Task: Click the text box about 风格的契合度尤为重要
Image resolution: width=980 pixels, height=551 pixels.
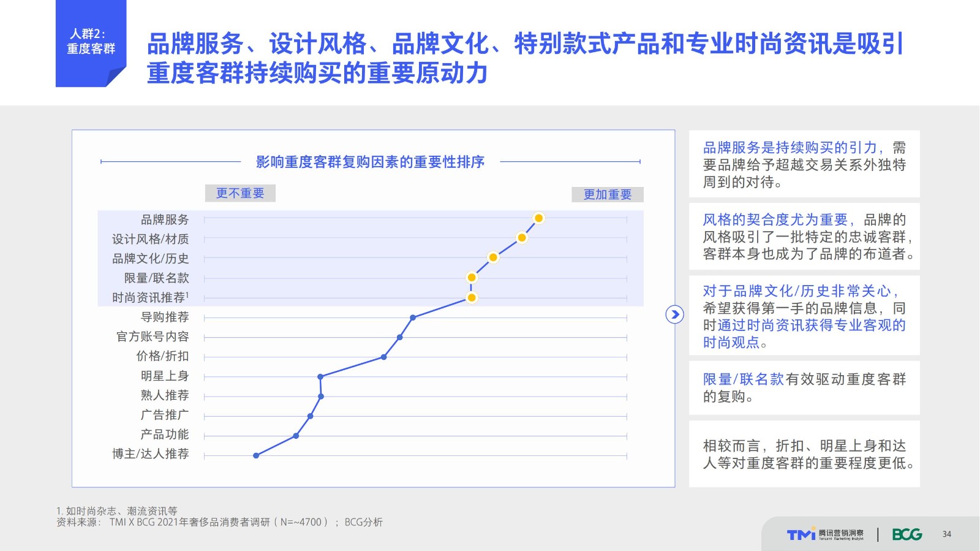Action: pyautogui.click(x=804, y=237)
